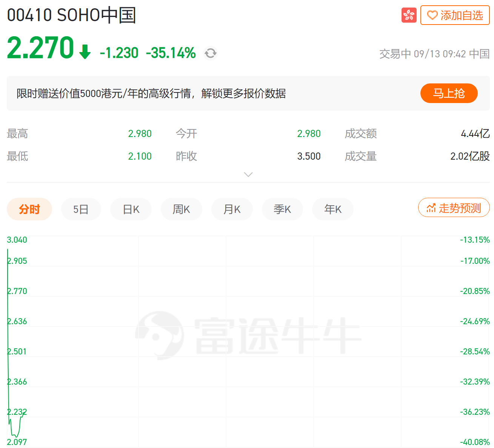Click the chart axis label 2.501

click(17, 352)
